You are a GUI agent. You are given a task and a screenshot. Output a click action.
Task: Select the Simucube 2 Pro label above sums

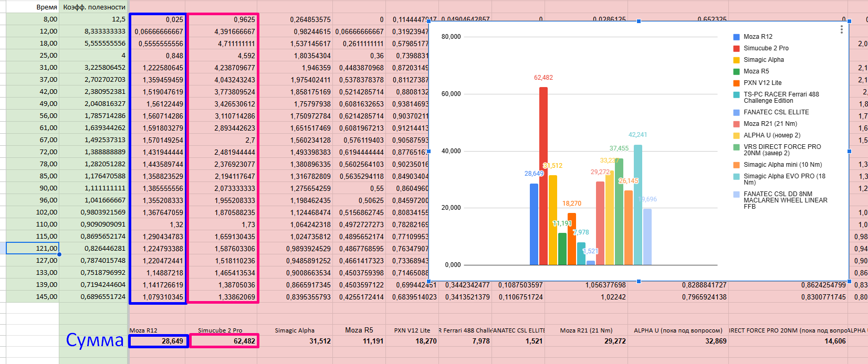[x=220, y=330]
